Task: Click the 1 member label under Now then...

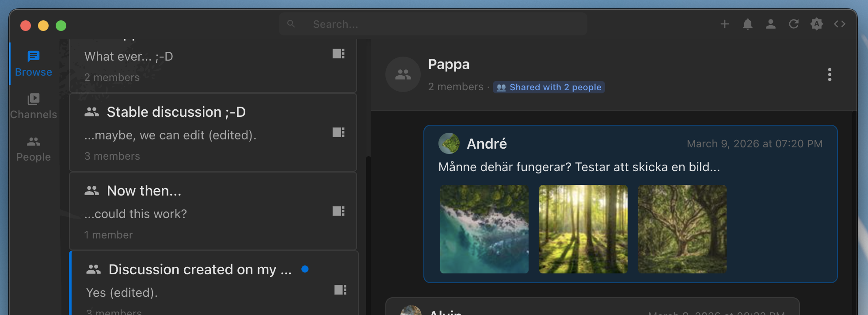Action: (108, 235)
